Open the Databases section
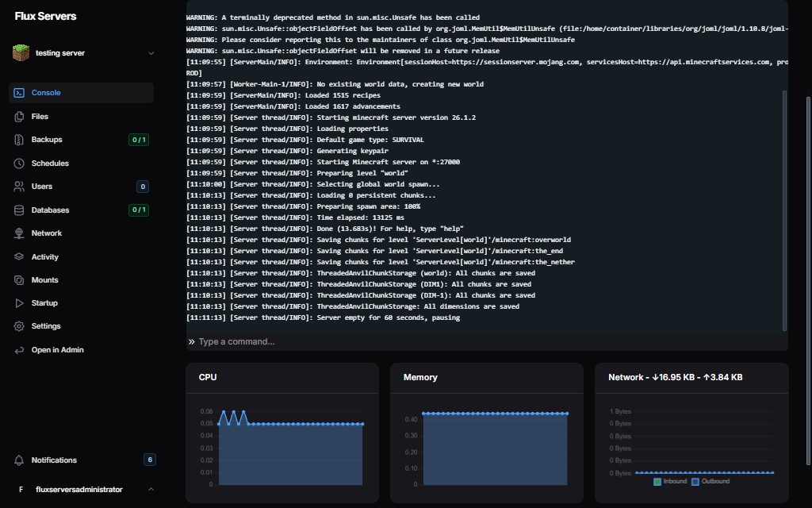 82,210
